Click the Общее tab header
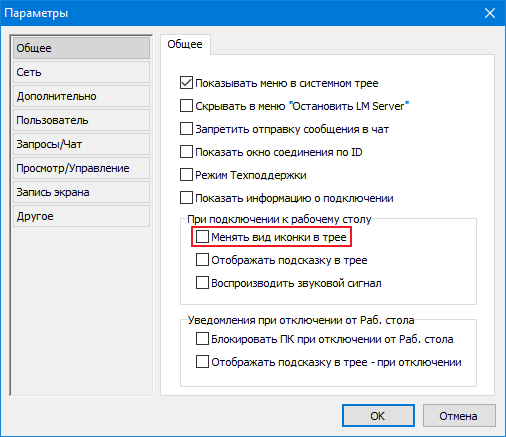Viewport: 506px width, 437px height. (x=185, y=44)
